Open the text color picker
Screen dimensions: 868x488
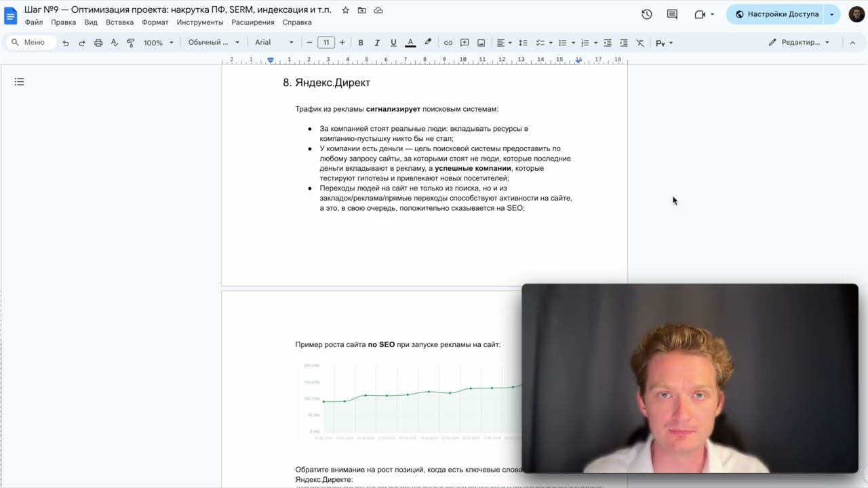(410, 43)
